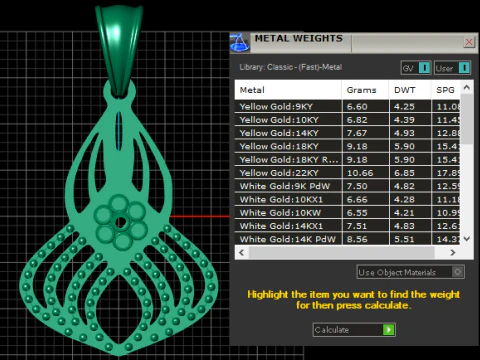Click the flower center of the pendant
The height and width of the screenshot is (360, 480).
[x=120, y=222]
